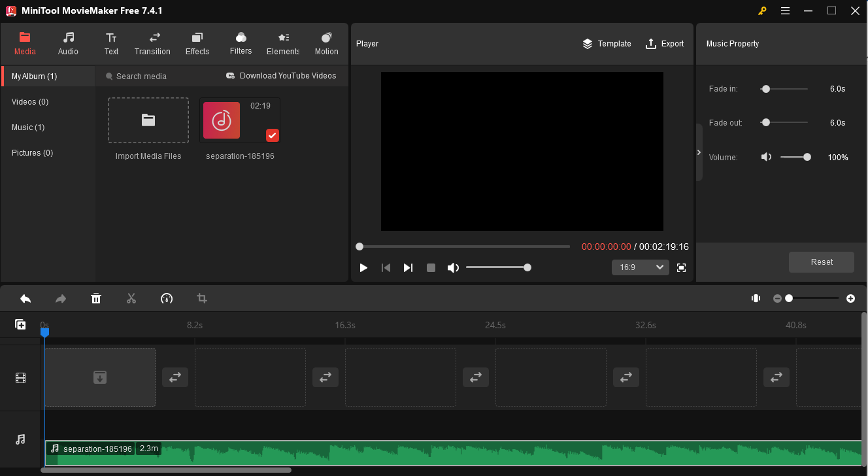Click the video track film icon
This screenshot has height=476, width=868.
coord(21,378)
